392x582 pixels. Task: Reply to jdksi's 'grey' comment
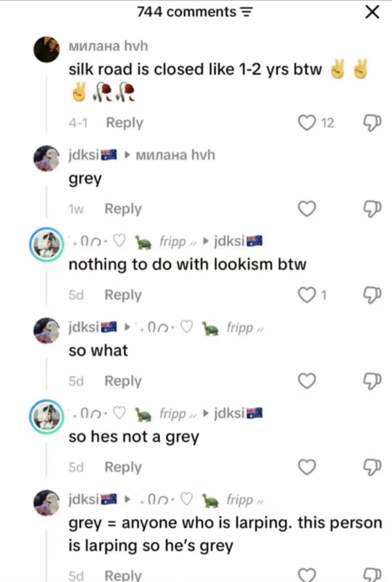coord(123,209)
